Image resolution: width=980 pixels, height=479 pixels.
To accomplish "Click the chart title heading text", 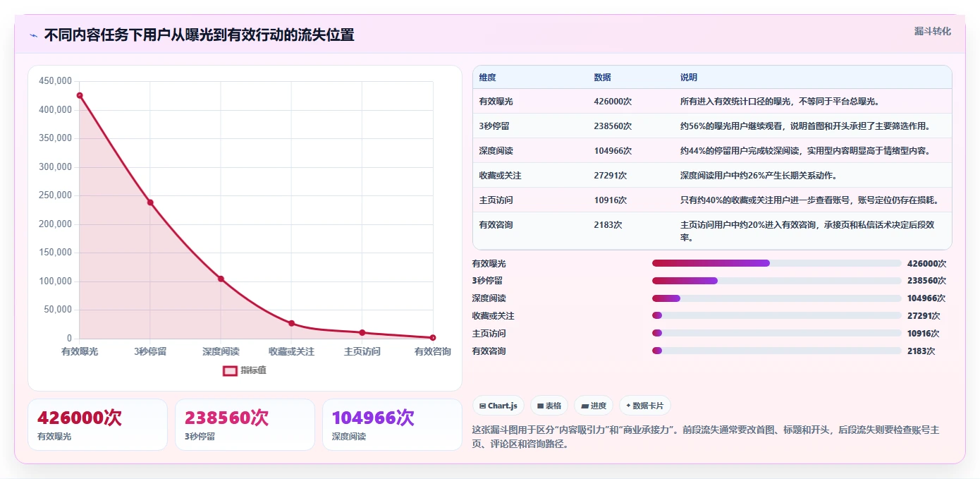I will [x=199, y=35].
